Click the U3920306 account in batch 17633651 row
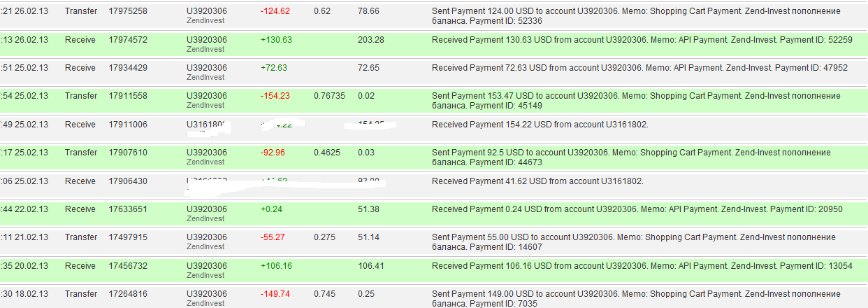Image resolution: width=868 pixels, height=308 pixels. pos(207,209)
